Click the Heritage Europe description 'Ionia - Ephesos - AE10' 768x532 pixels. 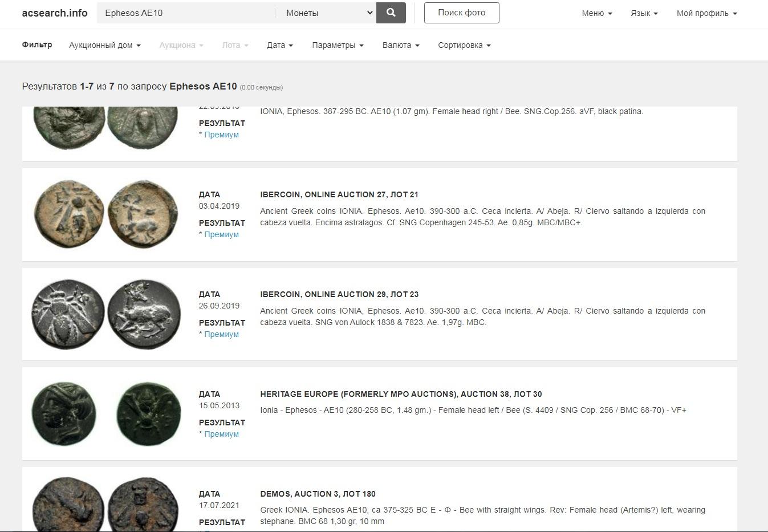coord(473,410)
